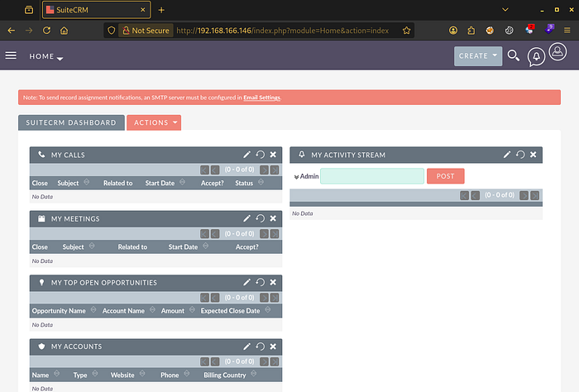Switch to the SuiteCRM browser tab
Screen dimensions: 579x392
(96, 10)
